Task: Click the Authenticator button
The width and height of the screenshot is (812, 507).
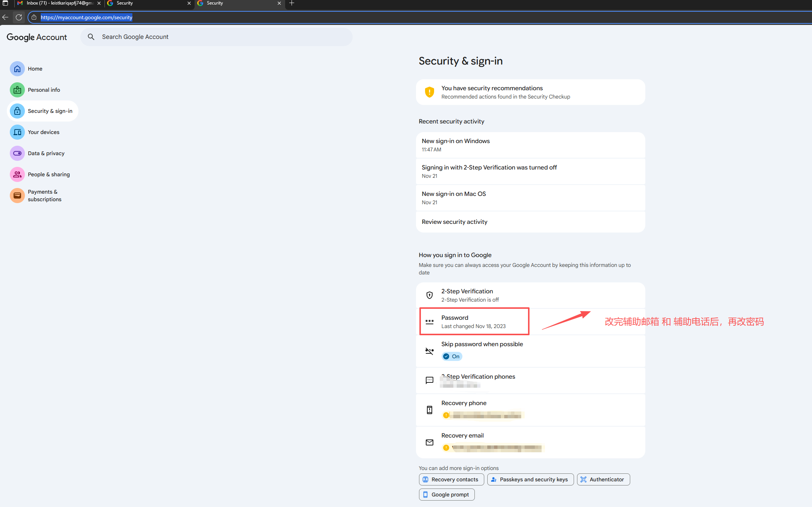Action: coord(603,479)
